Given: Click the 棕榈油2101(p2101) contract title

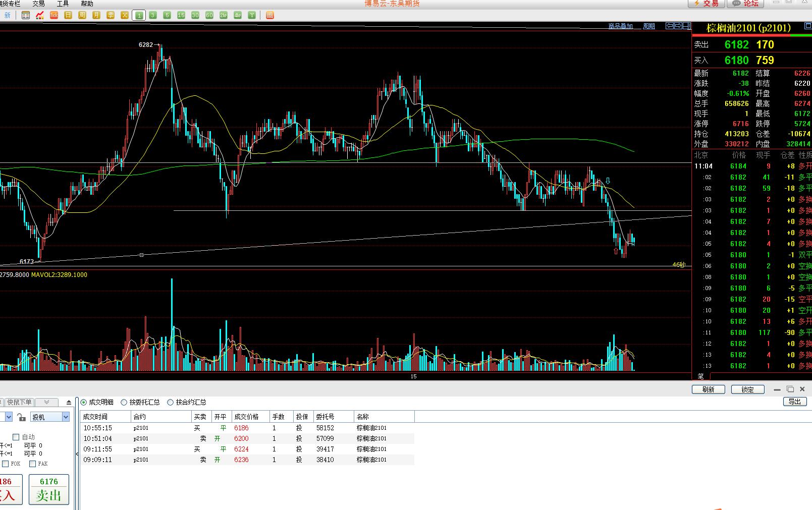Looking at the screenshot, I should point(748,28).
